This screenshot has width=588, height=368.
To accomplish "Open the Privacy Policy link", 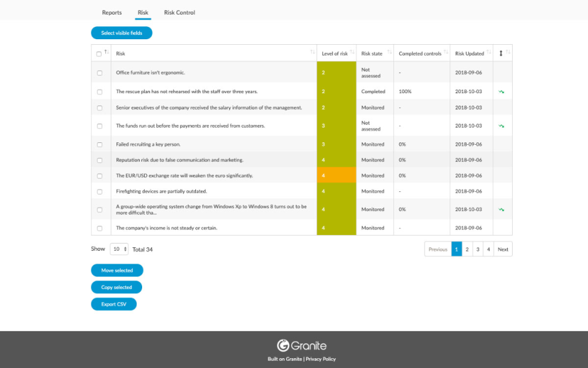I will [x=320, y=359].
